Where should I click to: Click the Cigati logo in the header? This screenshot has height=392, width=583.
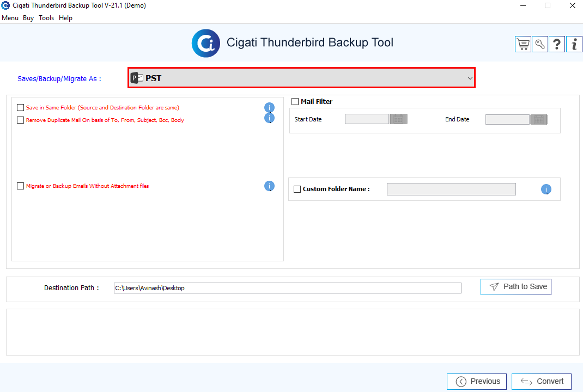click(205, 43)
